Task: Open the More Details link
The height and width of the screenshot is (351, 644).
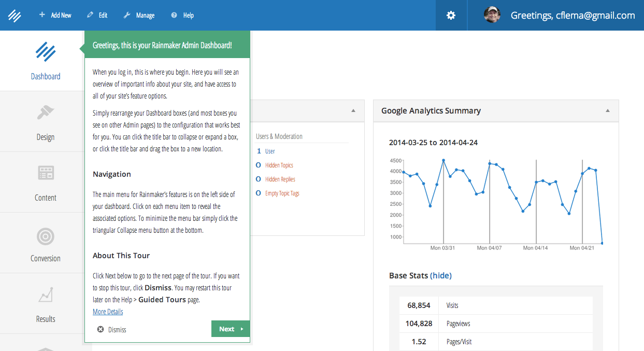Action: (x=107, y=311)
